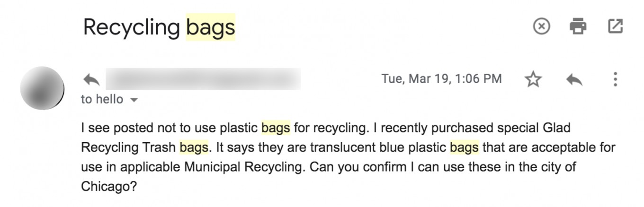Print this email with the printer icon

[578, 26]
